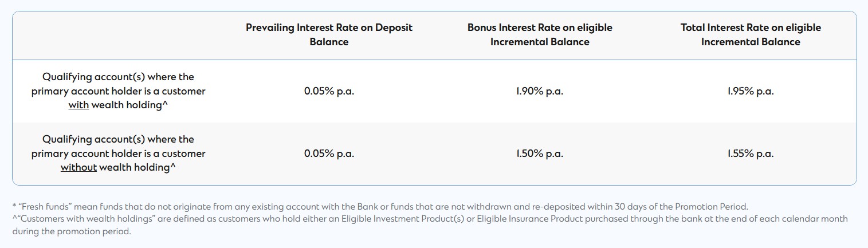The image size is (868, 248).
Task: Click the underlined word "without"
Action: pos(79,168)
